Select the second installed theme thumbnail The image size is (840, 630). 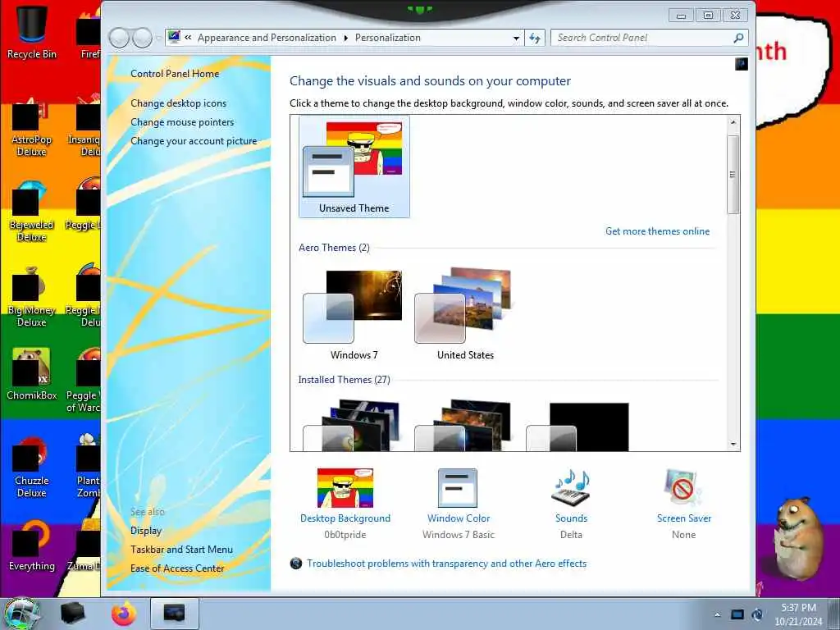pos(464,426)
